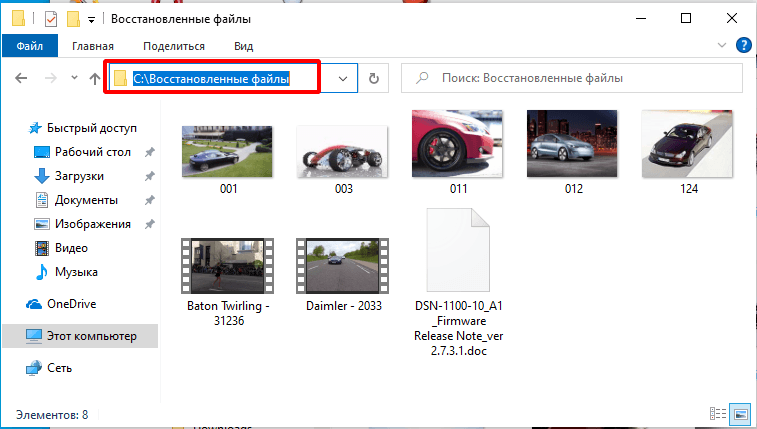Open the Файл menu tab
Screen dimensions: 757x429
click(30, 46)
